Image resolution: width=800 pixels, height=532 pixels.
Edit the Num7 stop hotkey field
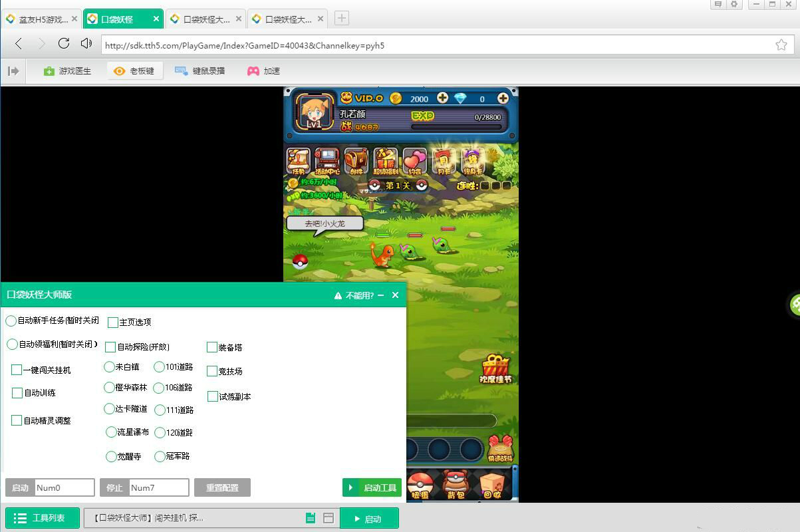coord(159,487)
